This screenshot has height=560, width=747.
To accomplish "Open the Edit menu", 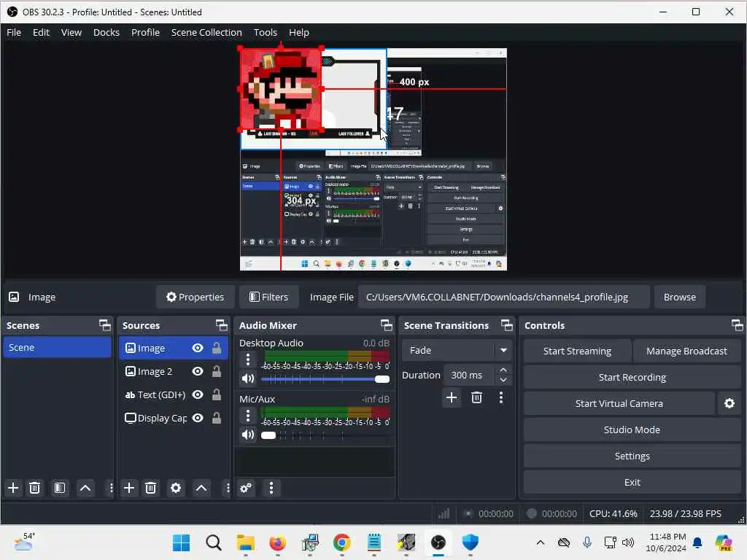I will 41,32.
